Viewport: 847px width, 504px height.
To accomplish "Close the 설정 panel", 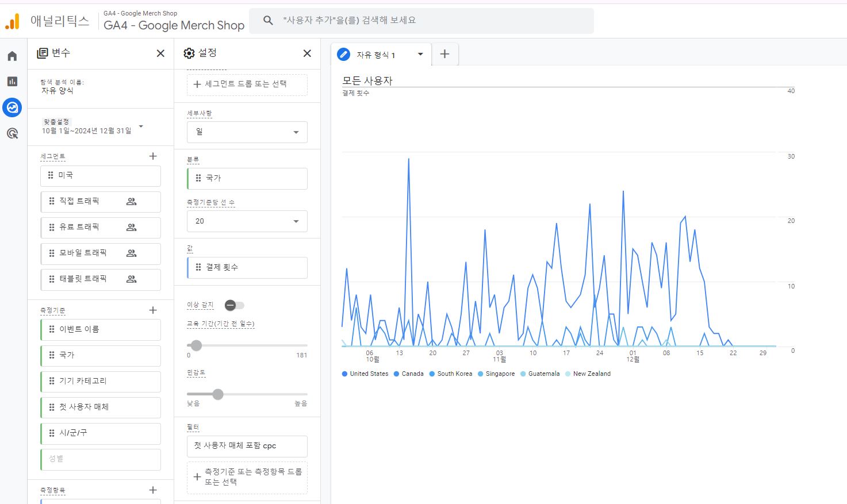I will (307, 53).
